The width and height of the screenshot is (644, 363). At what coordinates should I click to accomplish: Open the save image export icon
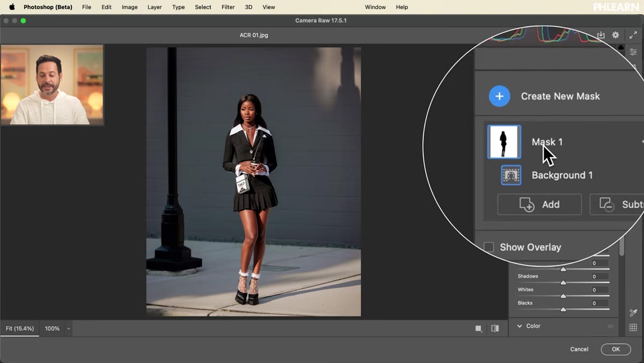click(x=601, y=35)
